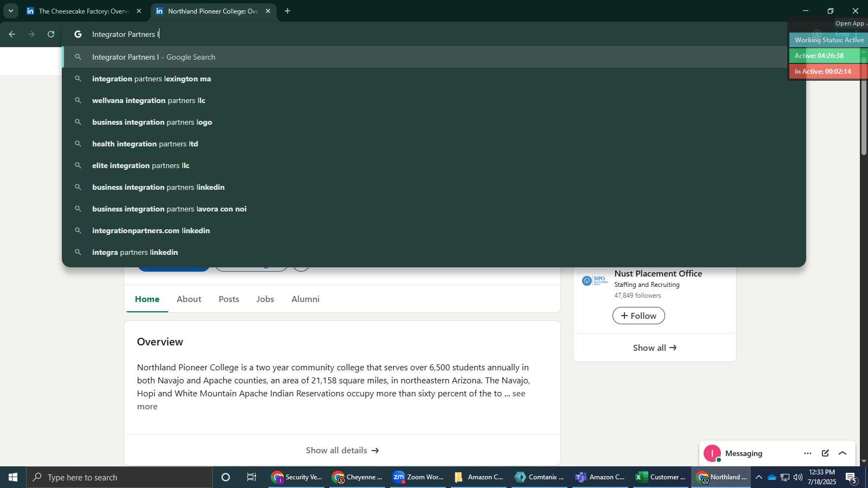
Task: Choose 'integrationpartners.com linkedin' suggestion
Action: coord(434,230)
